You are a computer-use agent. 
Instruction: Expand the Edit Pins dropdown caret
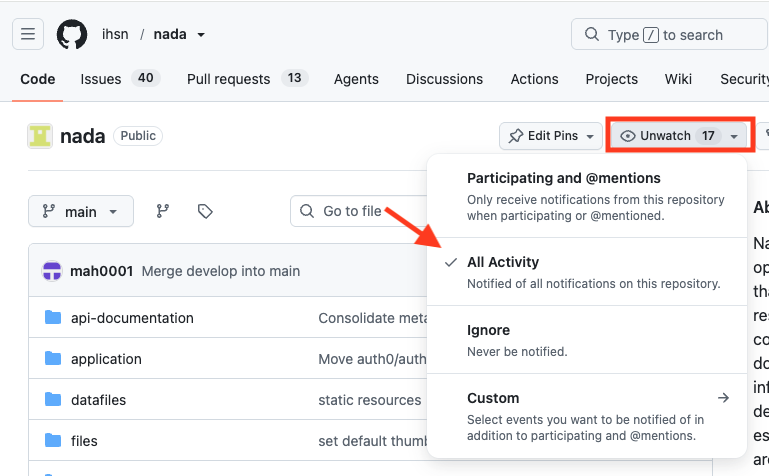pos(590,136)
